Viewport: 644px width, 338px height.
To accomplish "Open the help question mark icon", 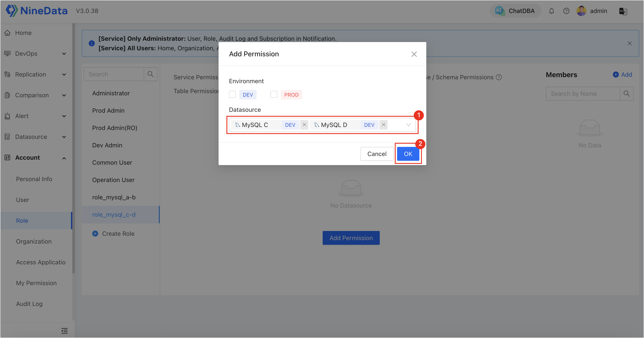I will click(x=566, y=11).
